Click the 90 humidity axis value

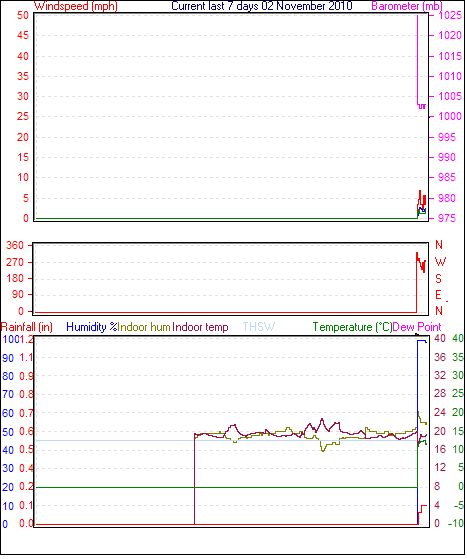[8, 358]
